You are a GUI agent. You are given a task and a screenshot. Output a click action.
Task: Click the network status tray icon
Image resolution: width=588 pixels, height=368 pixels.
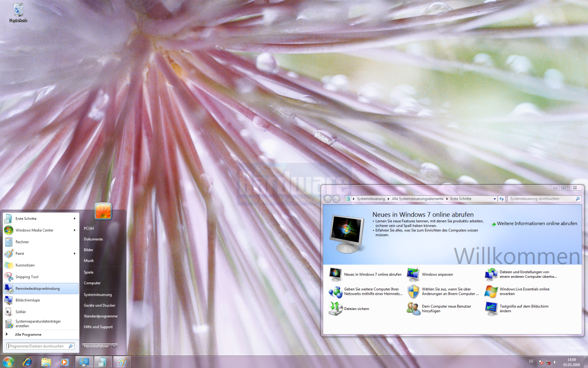548,362
